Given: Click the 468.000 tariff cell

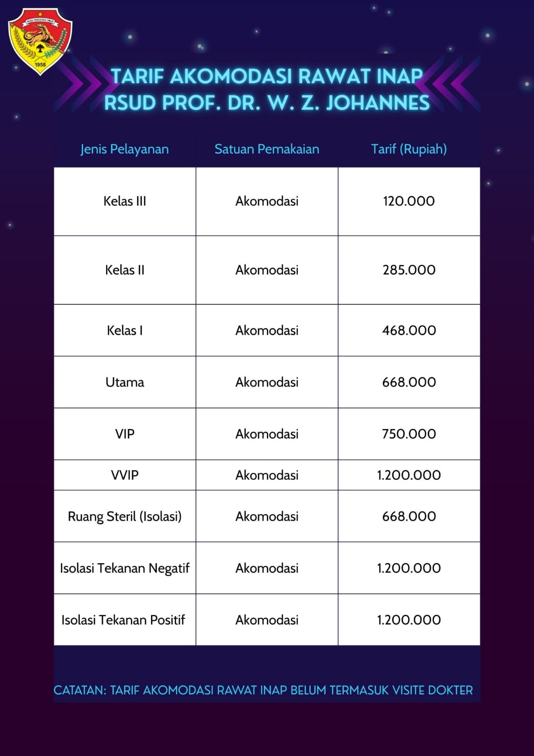Looking at the screenshot, I should pos(409,330).
